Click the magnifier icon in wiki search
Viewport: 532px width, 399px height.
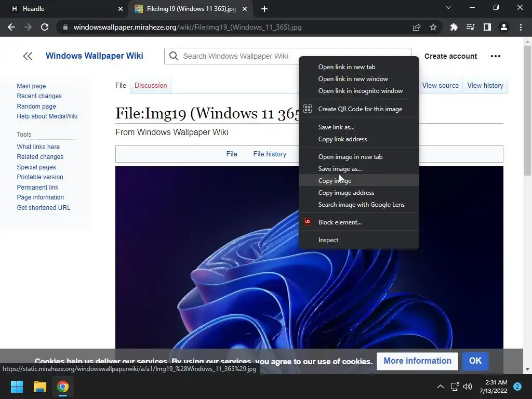[x=174, y=56]
